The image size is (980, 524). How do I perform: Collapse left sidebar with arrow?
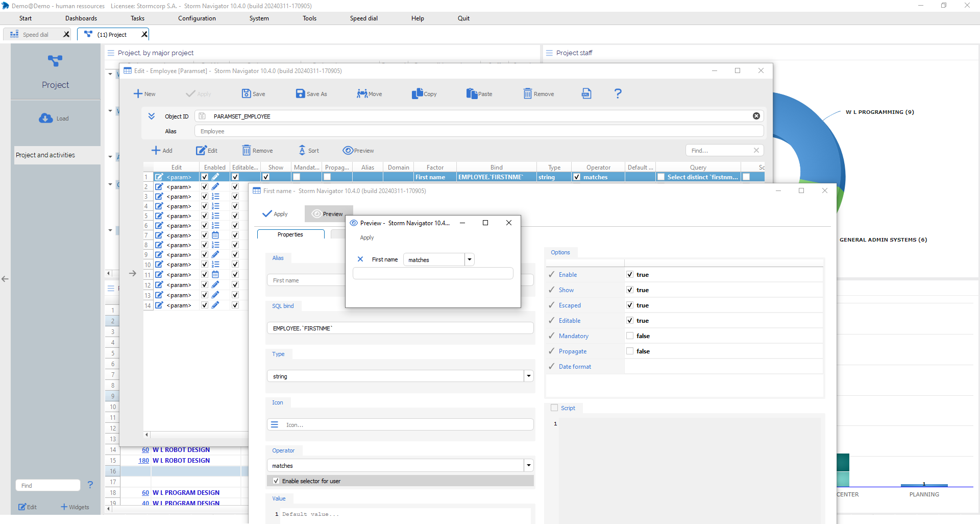pos(5,279)
